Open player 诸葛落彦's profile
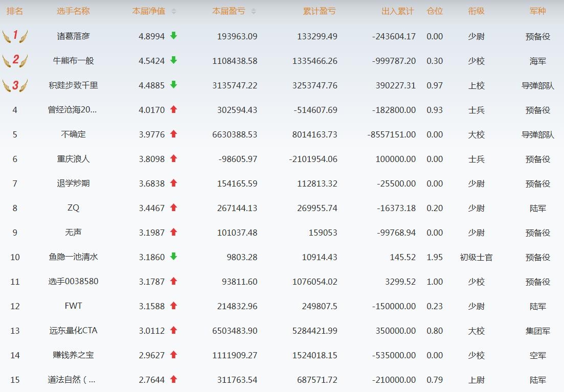The width and height of the screenshot is (564, 392). click(73, 36)
